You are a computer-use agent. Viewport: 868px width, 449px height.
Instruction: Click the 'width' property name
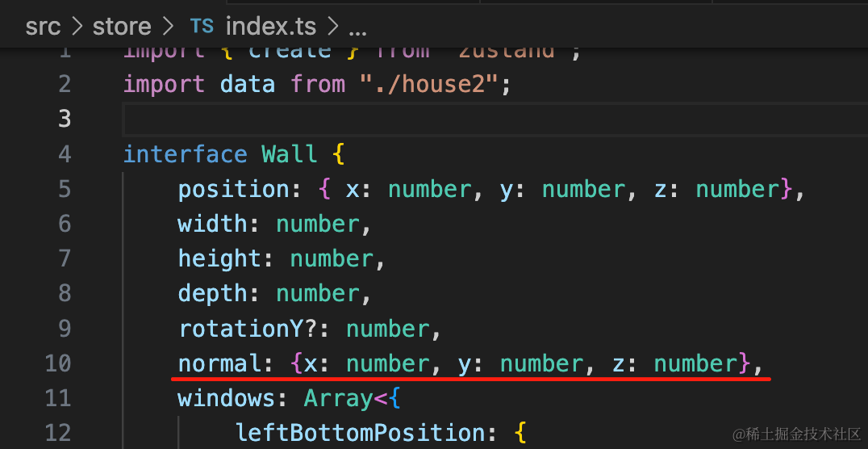(213, 224)
